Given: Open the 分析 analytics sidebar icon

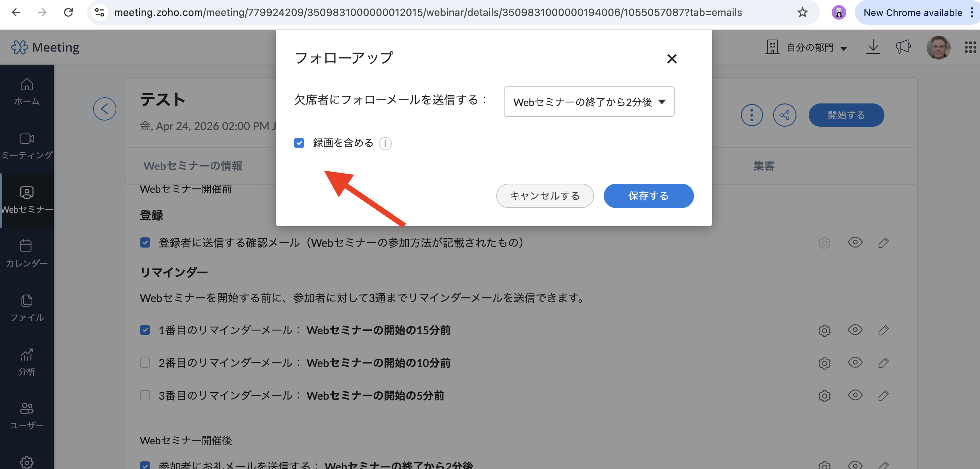Looking at the screenshot, I should click(x=27, y=362).
